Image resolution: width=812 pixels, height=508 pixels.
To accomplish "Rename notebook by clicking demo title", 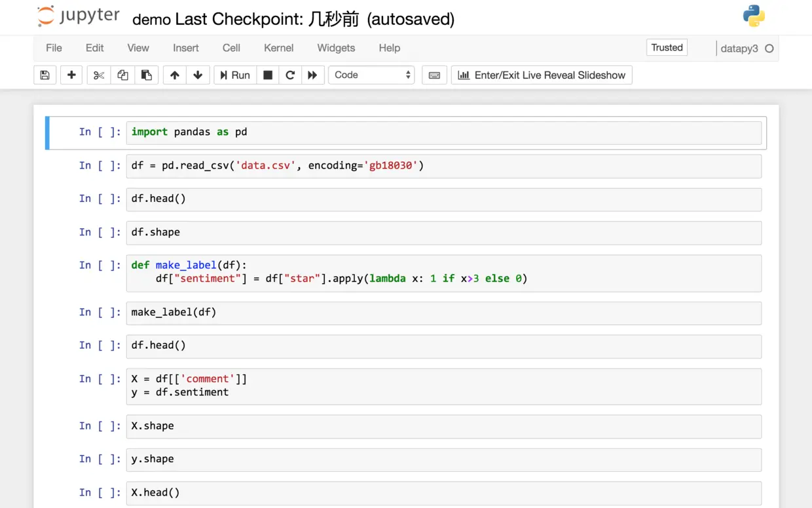I will pos(151,19).
